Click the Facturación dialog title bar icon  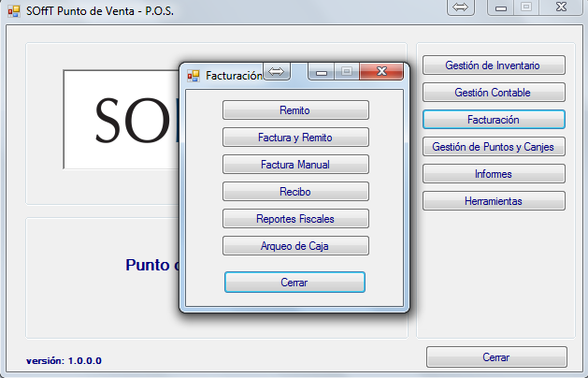(194, 76)
